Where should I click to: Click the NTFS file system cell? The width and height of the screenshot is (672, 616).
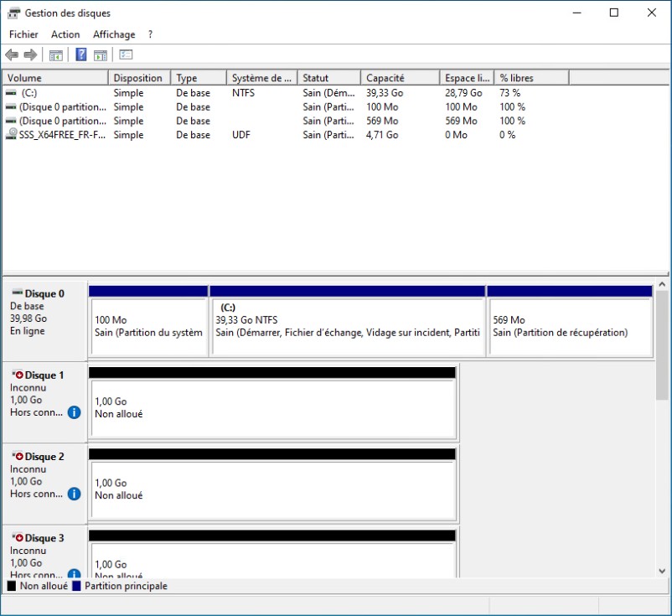243,93
